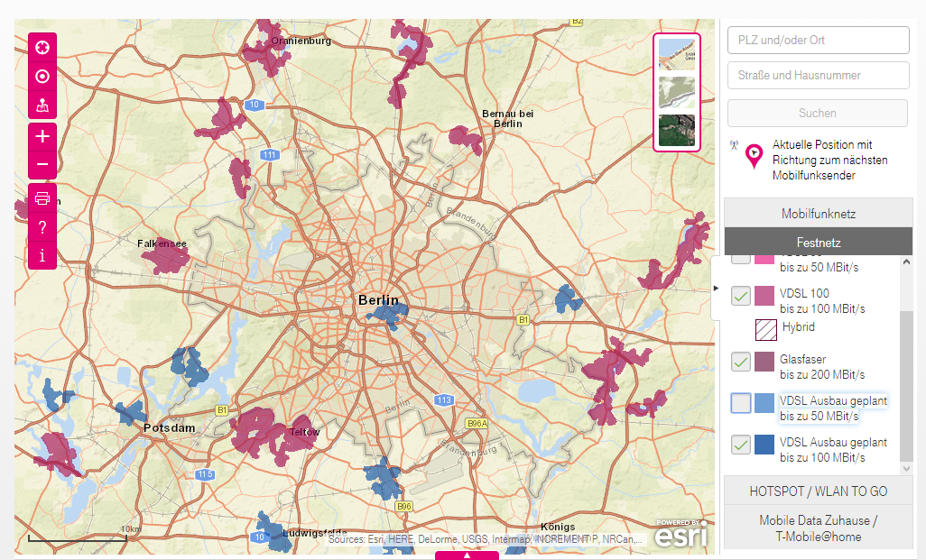Select the street basemap thumbnail
Image resolution: width=926 pixels, height=560 pixels.
(x=677, y=55)
